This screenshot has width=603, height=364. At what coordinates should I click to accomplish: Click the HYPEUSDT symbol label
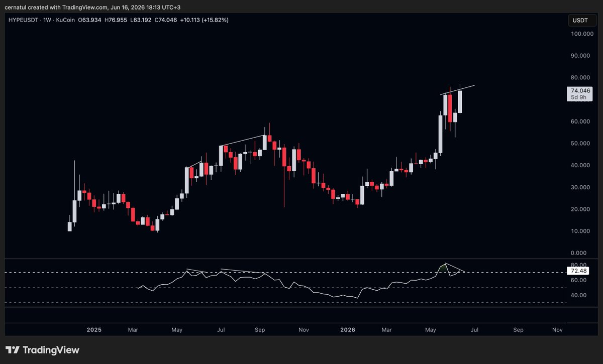pyautogui.click(x=24, y=20)
